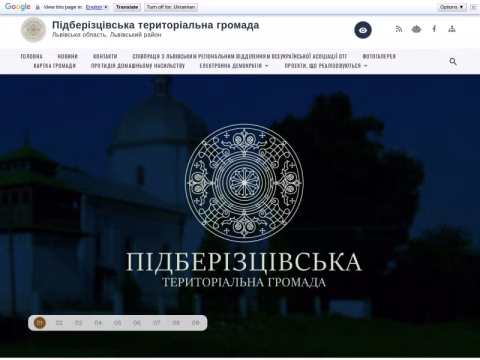Expand Проекти, що реалізовуються submenu

326,66
